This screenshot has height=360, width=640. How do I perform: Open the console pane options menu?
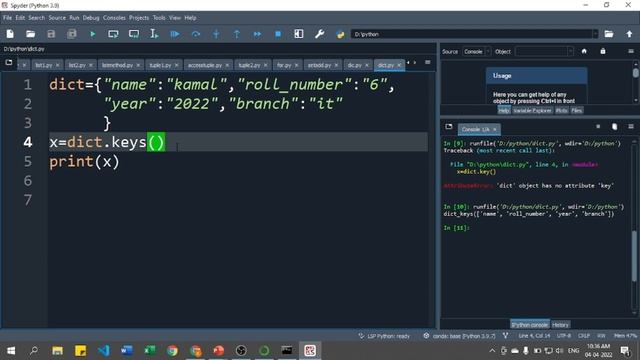pyautogui.click(x=631, y=127)
